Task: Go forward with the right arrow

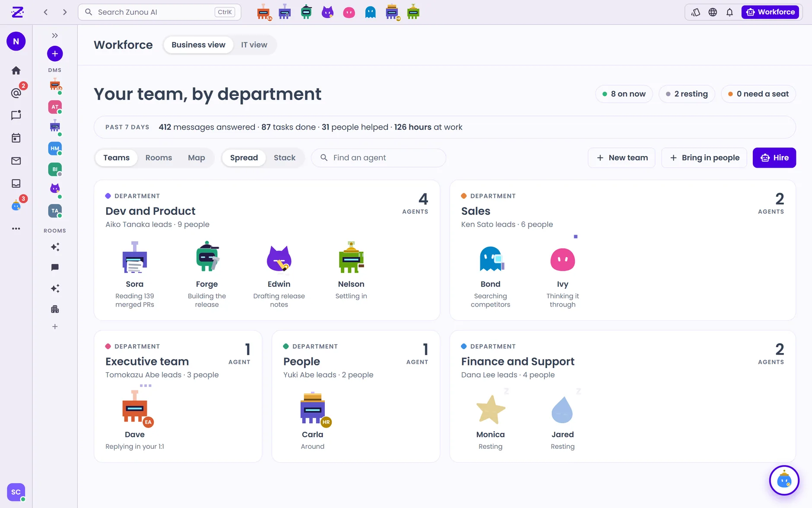Action: (x=65, y=12)
